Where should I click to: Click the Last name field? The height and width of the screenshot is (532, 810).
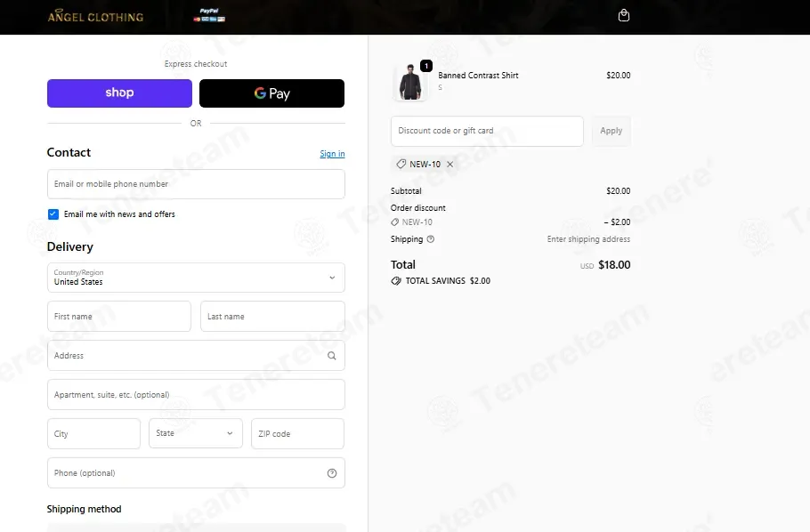(272, 317)
